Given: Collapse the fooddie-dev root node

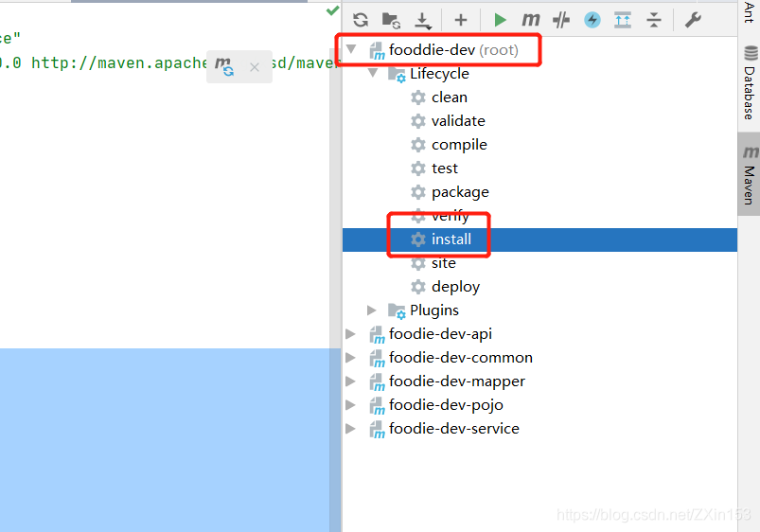Looking at the screenshot, I should (x=351, y=49).
